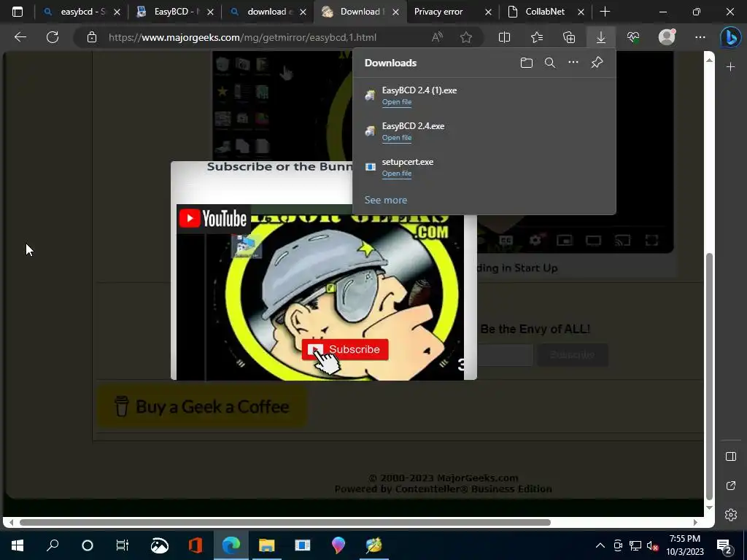Click the red YouTube Subscribe button

pyautogui.click(x=345, y=349)
